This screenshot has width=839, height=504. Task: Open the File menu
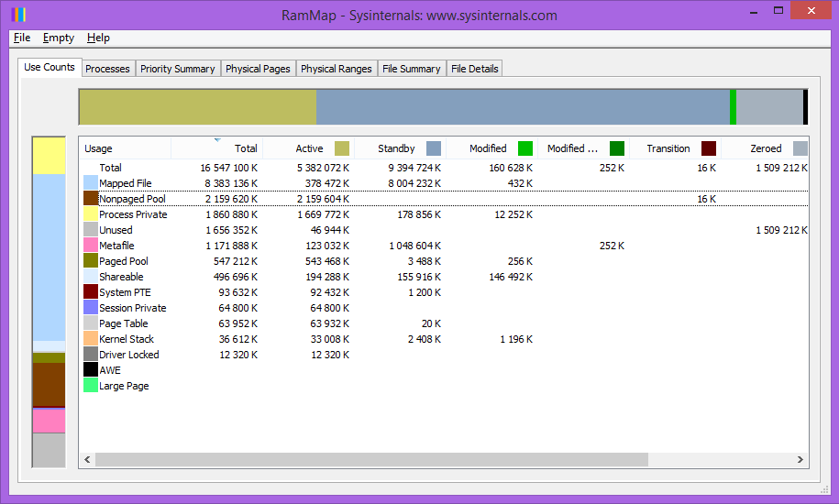[x=22, y=38]
